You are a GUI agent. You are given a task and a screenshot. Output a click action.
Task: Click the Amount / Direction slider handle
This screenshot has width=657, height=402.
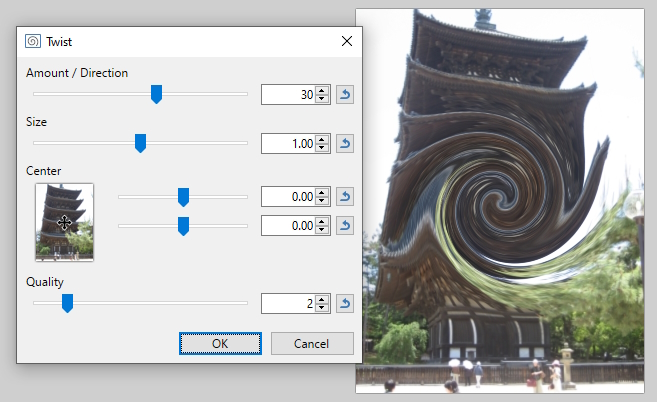click(x=156, y=94)
